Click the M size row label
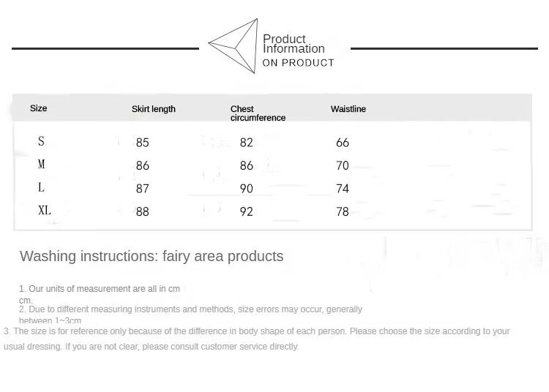This screenshot has width=549, height=392. coord(41,164)
